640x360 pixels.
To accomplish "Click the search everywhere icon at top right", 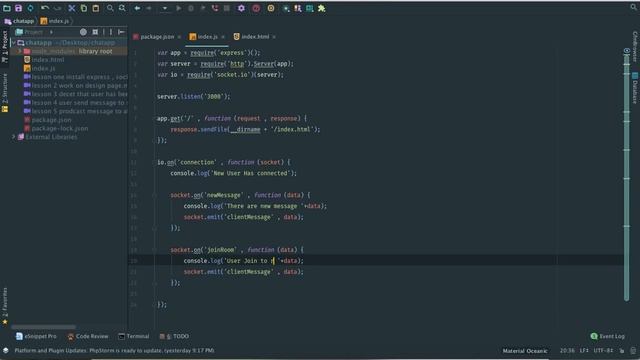I will tap(634, 7).
